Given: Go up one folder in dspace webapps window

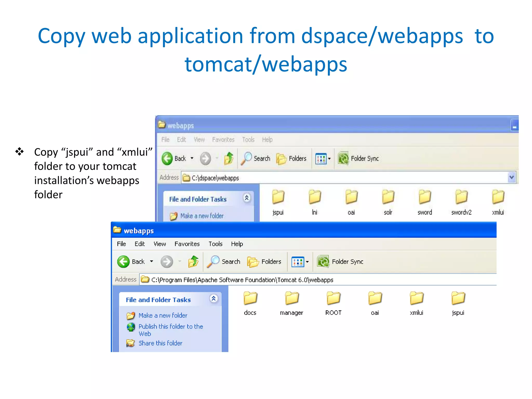Looking at the screenshot, I should coord(229,158).
